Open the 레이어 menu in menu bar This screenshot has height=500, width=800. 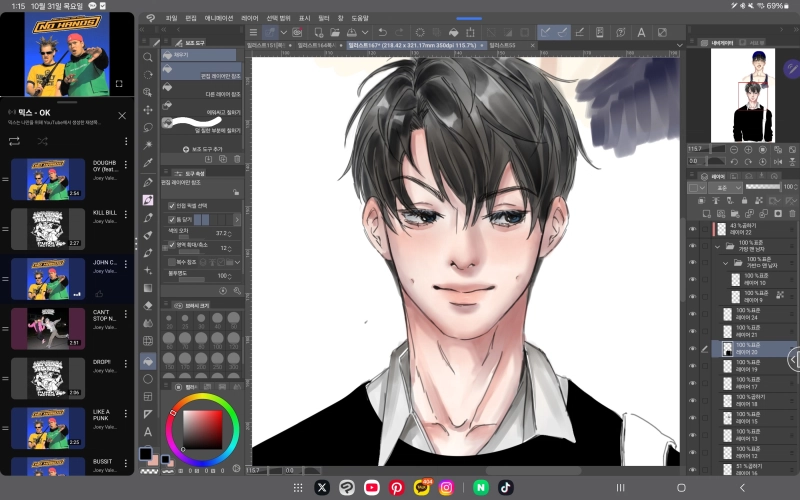pyautogui.click(x=249, y=17)
